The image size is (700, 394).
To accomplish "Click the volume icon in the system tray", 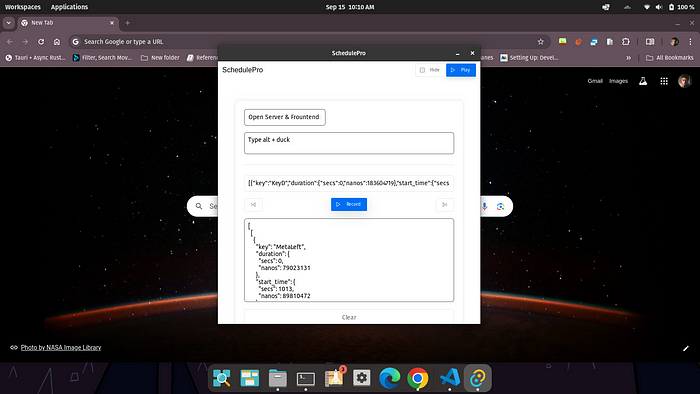I will point(659,7).
